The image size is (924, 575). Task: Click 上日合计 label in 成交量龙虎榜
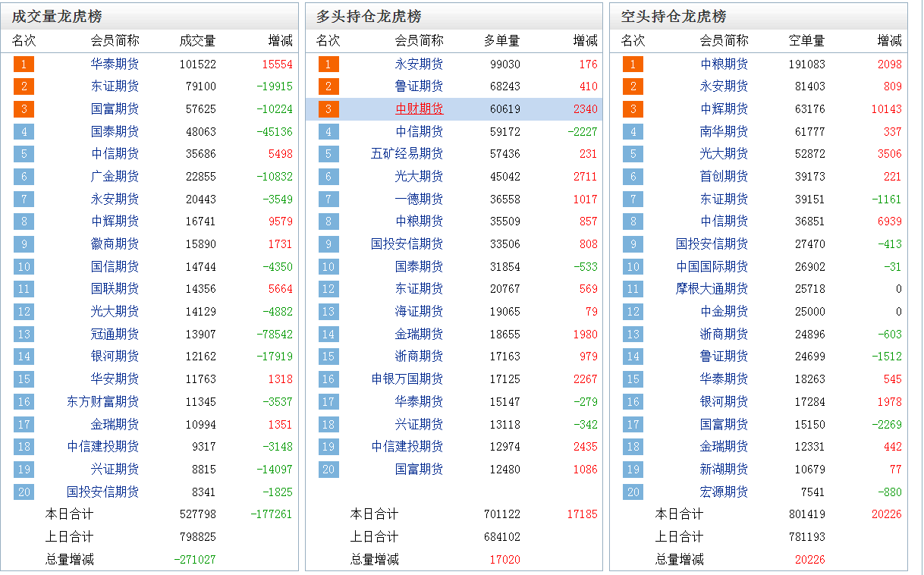tap(69, 537)
